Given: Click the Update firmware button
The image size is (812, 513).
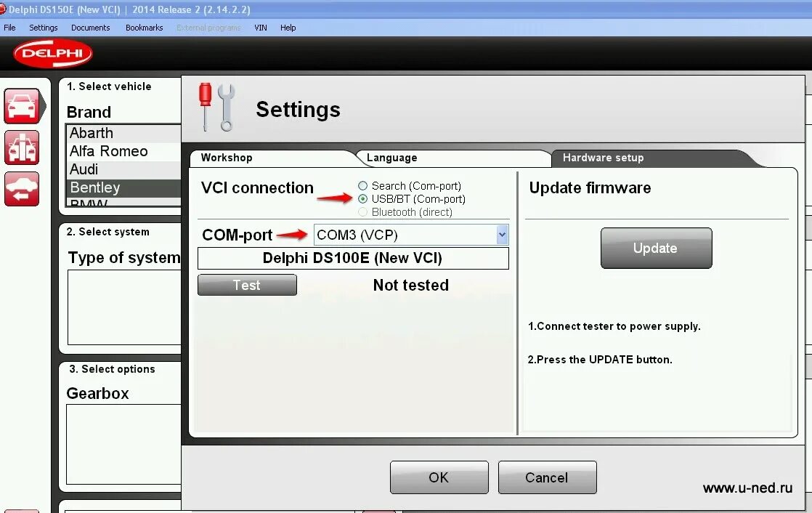Looking at the screenshot, I should pyautogui.click(x=656, y=249).
